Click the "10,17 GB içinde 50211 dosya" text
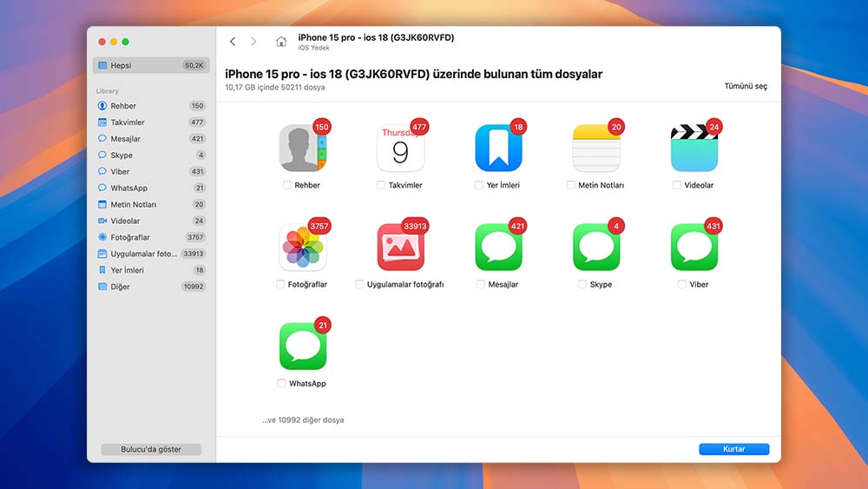The height and width of the screenshot is (489, 868). tap(275, 88)
